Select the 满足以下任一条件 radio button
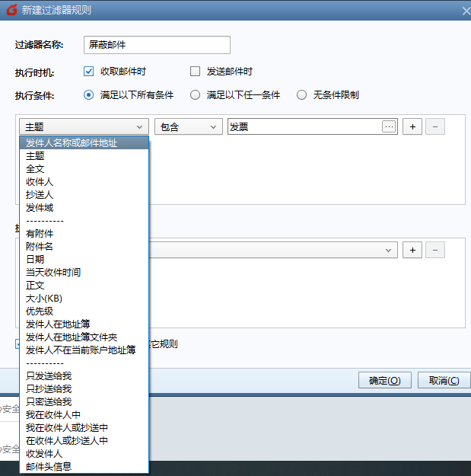Screen dimensions: 471x476 pos(196,95)
